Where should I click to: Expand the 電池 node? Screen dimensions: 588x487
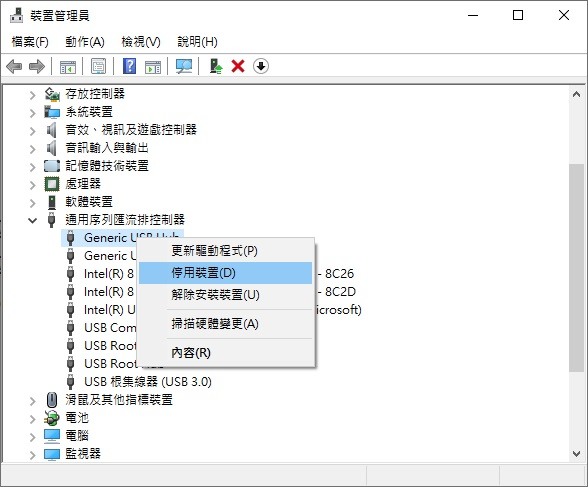coord(33,419)
